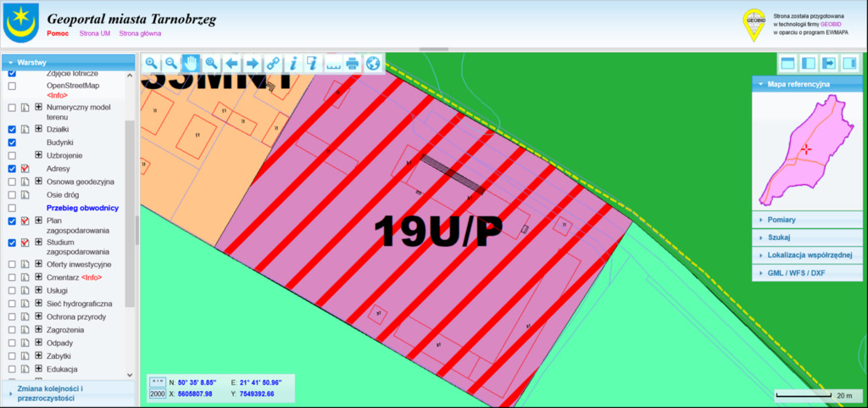
Task: Enable the OpenStreetMap layer checkbox
Action: click(x=12, y=87)
